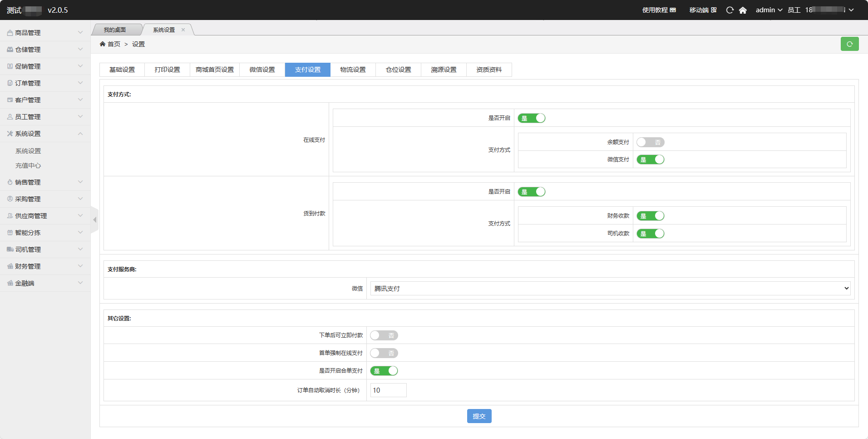The height and width of the screenshot is (439, 868).
Task: Close the 系统设置 tab with x icon
Action: tap(183, 30)
